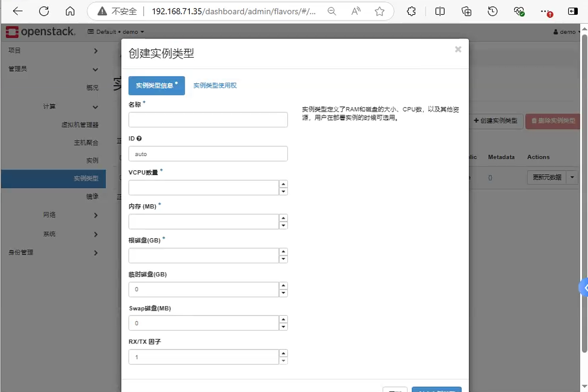The width and height of the screenshot is (588, 392).
Task: Click the ID field containing auto
Action: point(208,154)
